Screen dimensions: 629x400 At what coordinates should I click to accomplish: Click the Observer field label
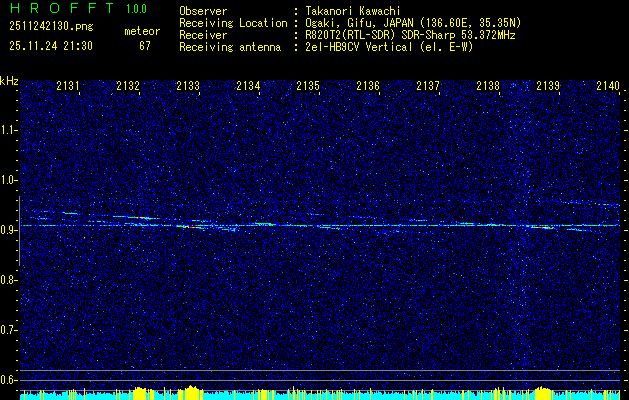click(x=203, y=11)
